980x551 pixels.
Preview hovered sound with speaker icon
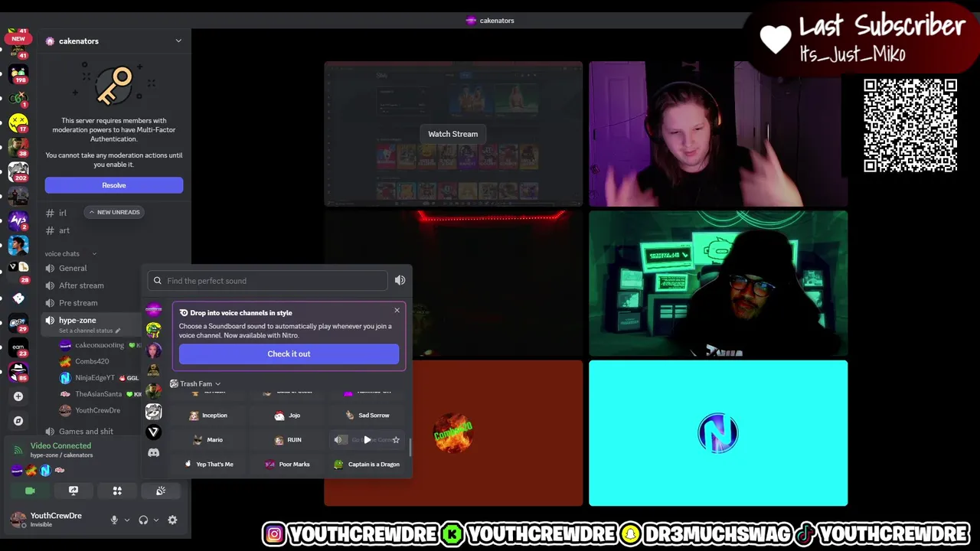pos(338,440)
